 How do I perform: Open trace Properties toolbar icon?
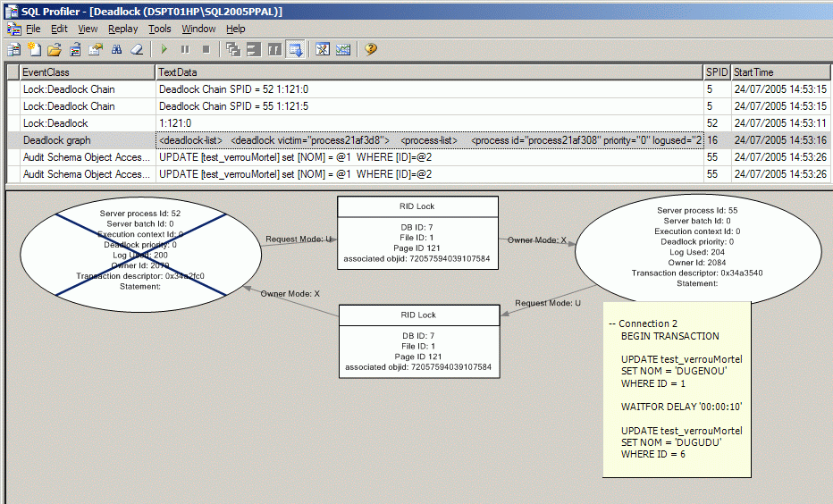pyautogui.click(x=96, y=49)
